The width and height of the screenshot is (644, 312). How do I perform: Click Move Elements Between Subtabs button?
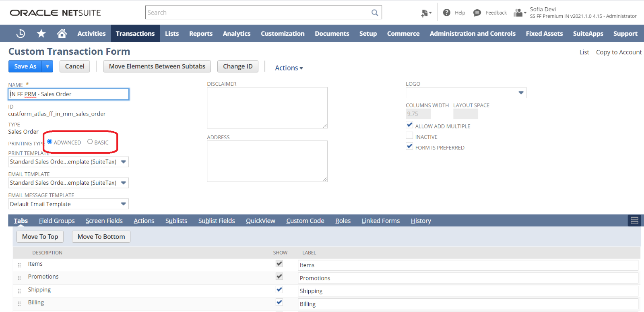tap(157, 66)
